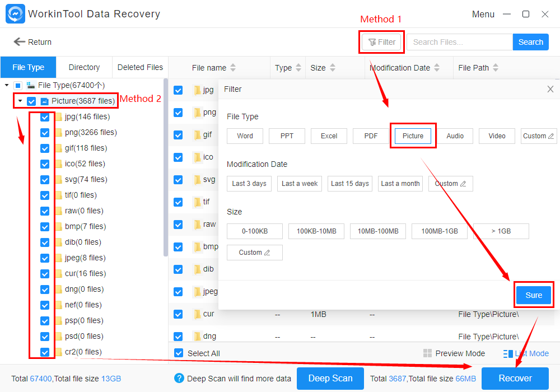The image size is (560, 392).
Task: Click the pencil icon on Custom file type
Action: tap(551, 136)
